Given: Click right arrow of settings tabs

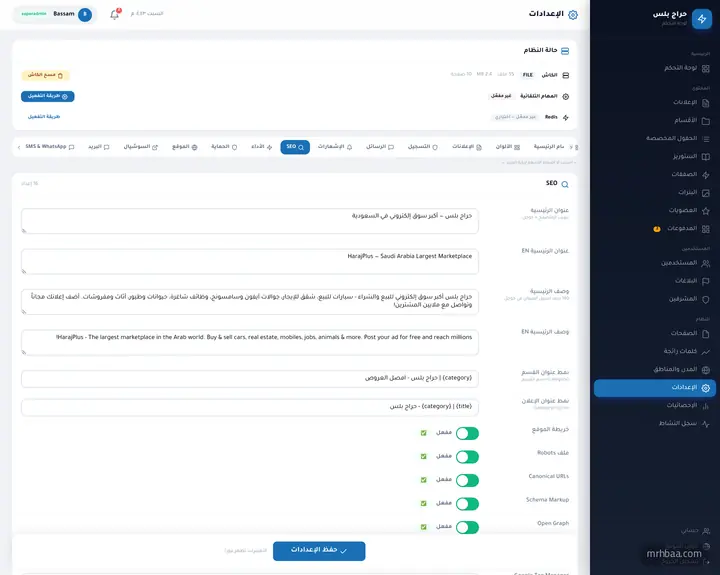Looking at the screenshot, I should [571, 147].
